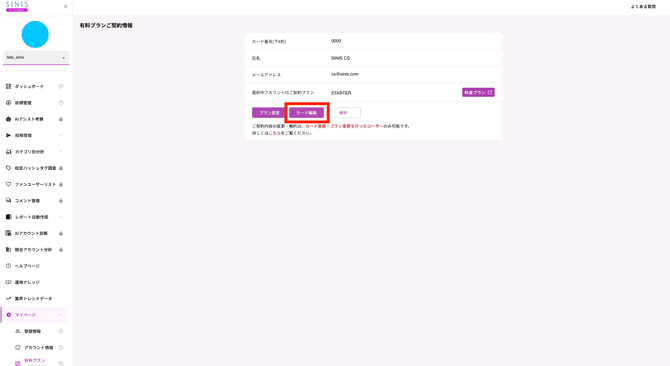Click the circle info icon beside アカウント情報
This screenshot has height=366, width=670.
tap(61, 347)
